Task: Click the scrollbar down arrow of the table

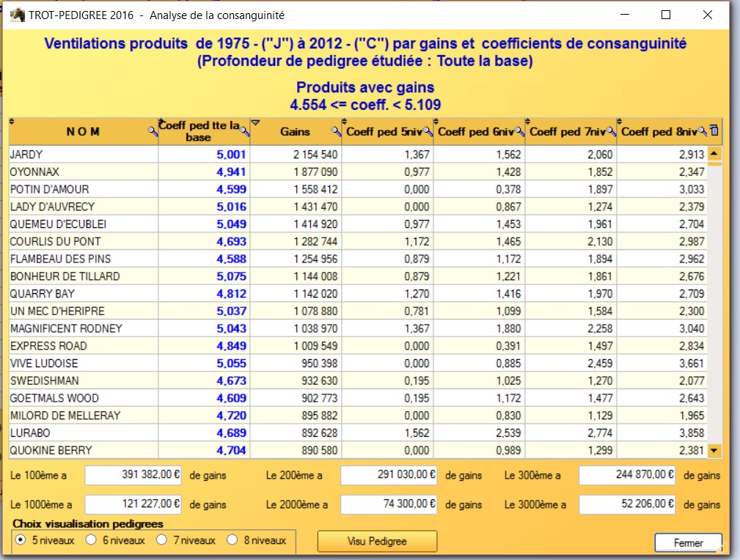Action: click(714, 451)
